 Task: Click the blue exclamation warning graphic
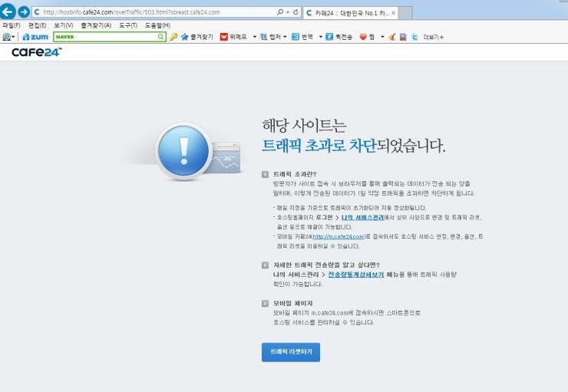[183, 151]
